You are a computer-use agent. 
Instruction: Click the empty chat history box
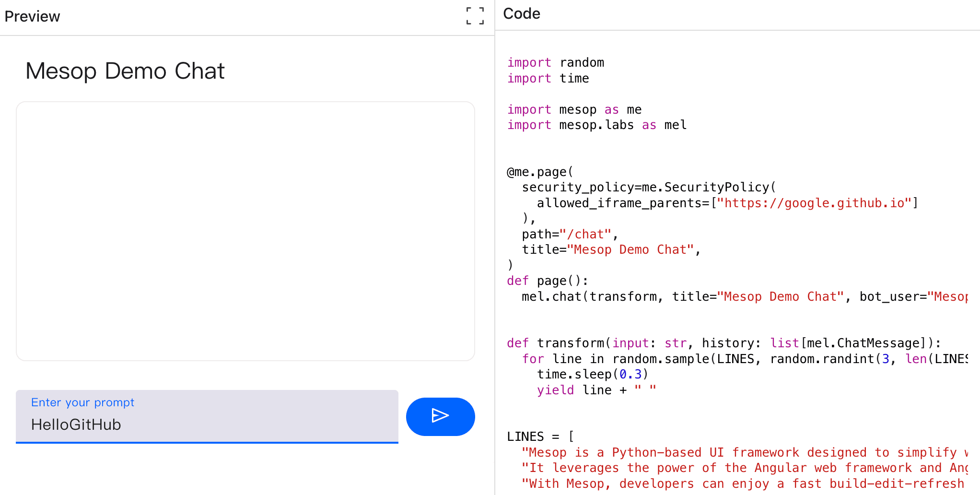pyautogui.click(x=245, y=231)
